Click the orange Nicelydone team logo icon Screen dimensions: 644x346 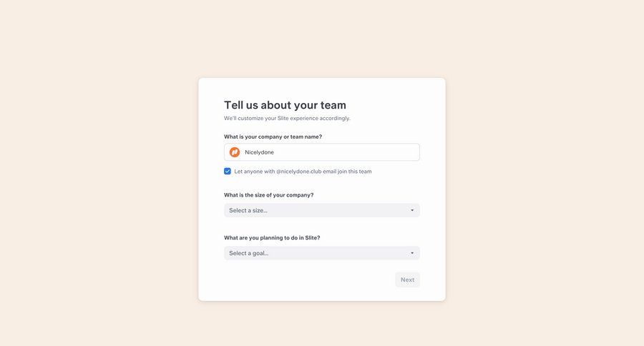[x=235, y=152]
